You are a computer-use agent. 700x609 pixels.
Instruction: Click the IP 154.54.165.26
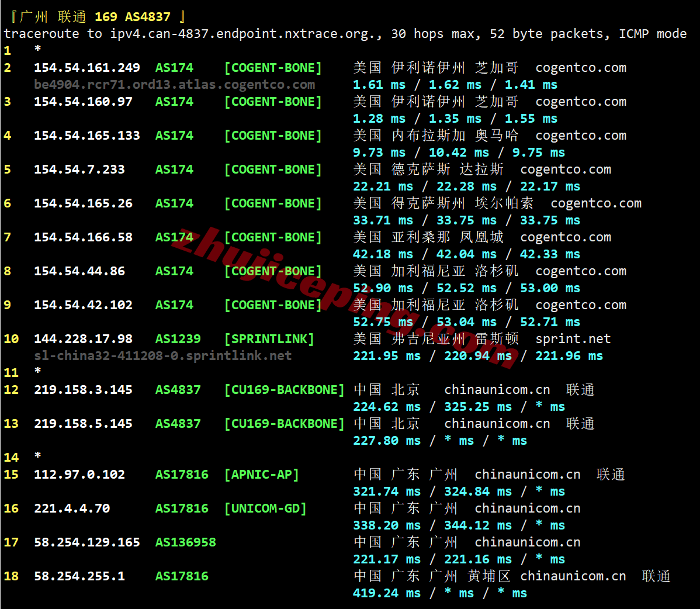(x=83, y=203)
